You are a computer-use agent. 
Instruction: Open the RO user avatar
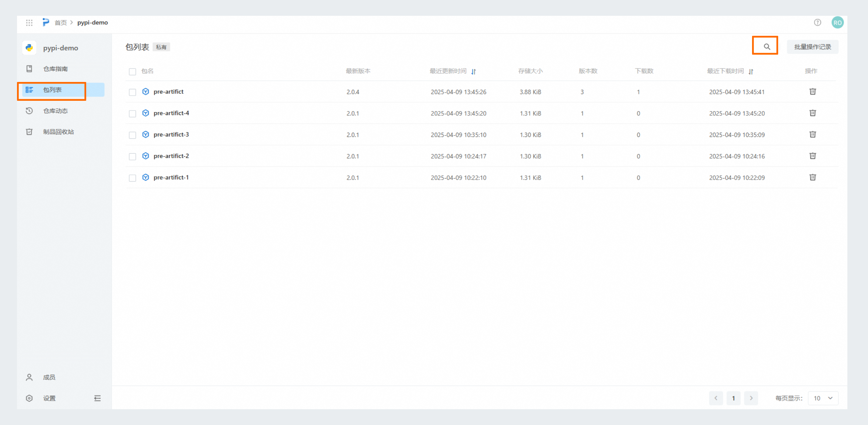click(x=837, y=22)
